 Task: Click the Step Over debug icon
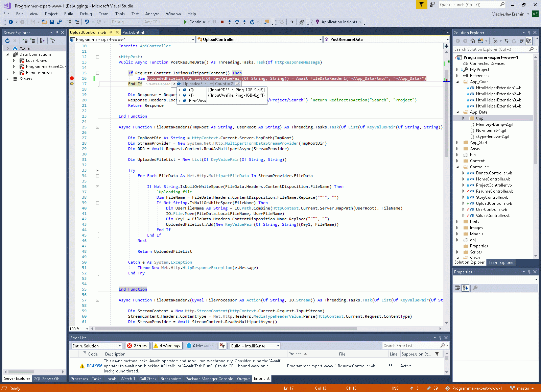(237, 22)
